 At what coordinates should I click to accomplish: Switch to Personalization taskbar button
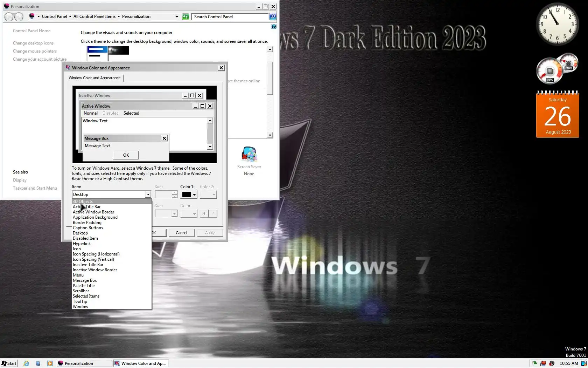click(x=84, y=363)
